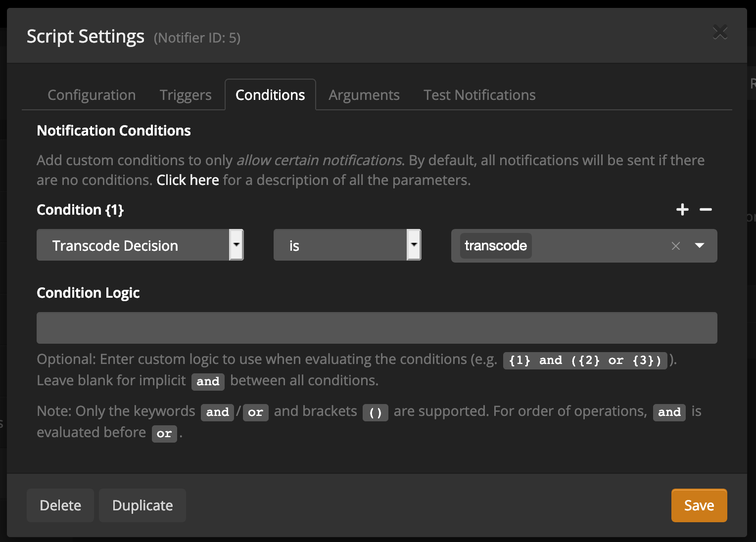Open the Test Notifications tab
Viewport: 756px width, 542px height.
pos(479,94)
